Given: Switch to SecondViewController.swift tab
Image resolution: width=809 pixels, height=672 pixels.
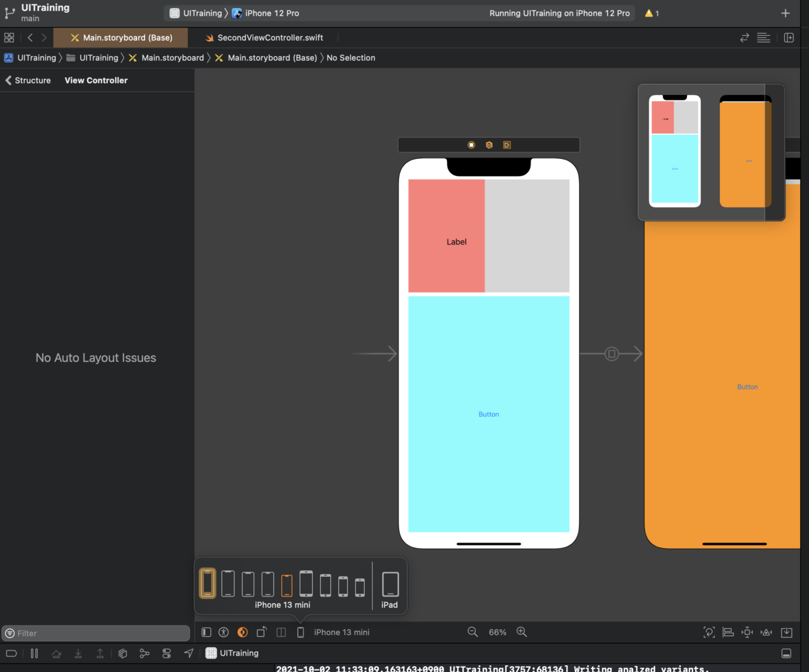Looking at the screenshot, I should click(x=264, y=38).
